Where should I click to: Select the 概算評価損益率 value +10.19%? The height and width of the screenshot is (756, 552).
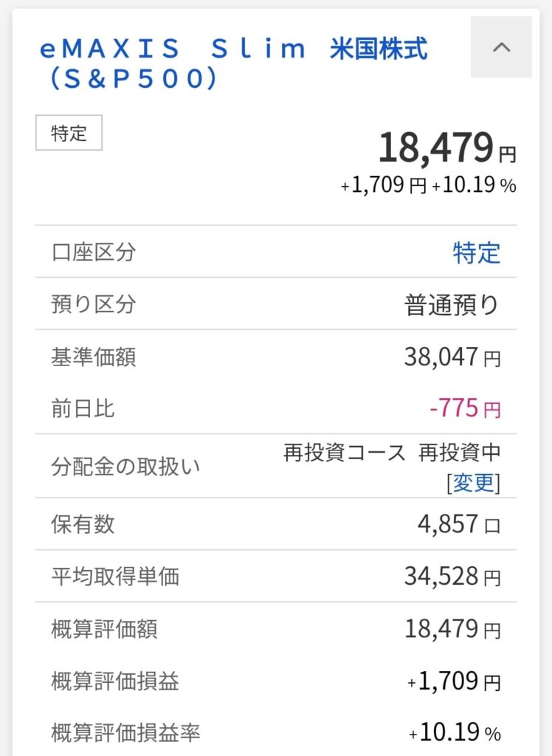click(455, 733)
